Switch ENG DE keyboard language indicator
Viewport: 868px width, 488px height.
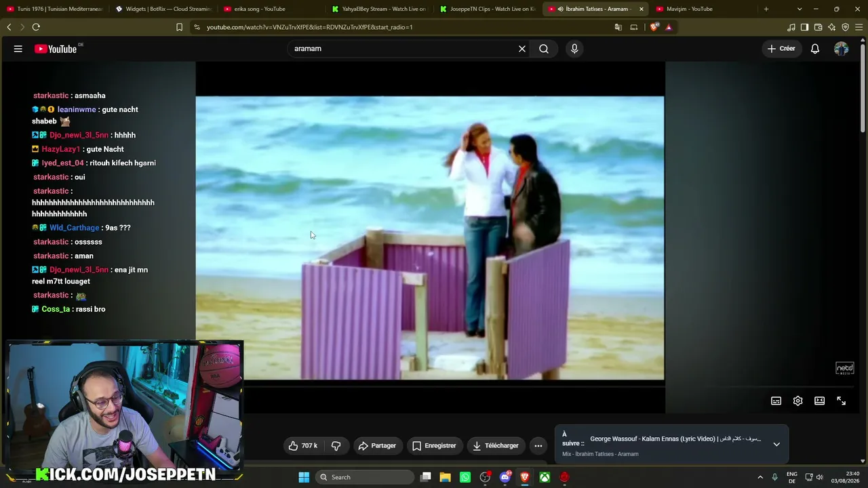[792, 477]
